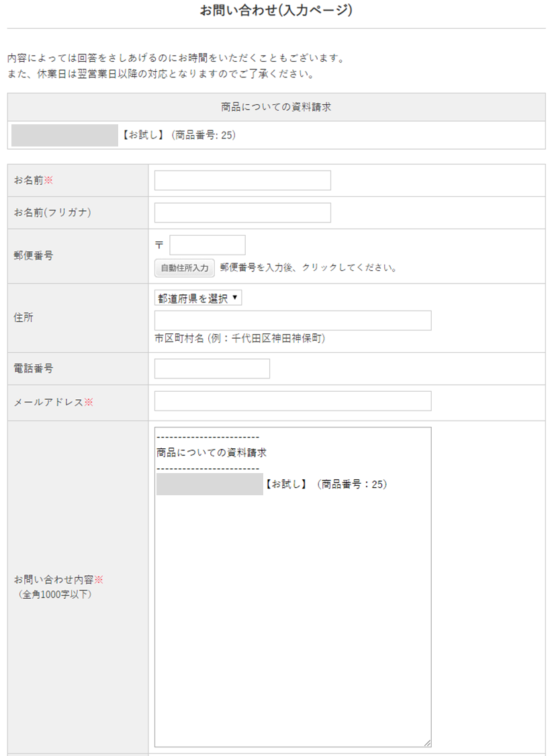Select the 郵便番号 input box
Viewport: 548px width, 756px height.
tap(208, 245)
